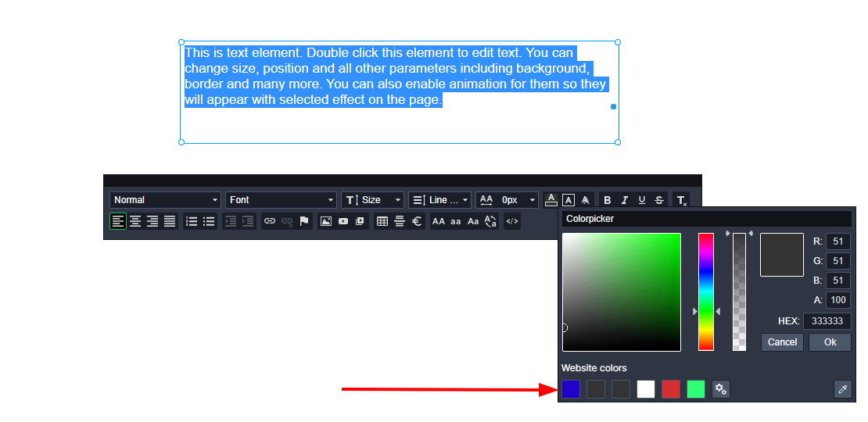Cancel the Colorpicker dialog
The height and width of the screenshot is (422, 868).
tap(782, 342)
